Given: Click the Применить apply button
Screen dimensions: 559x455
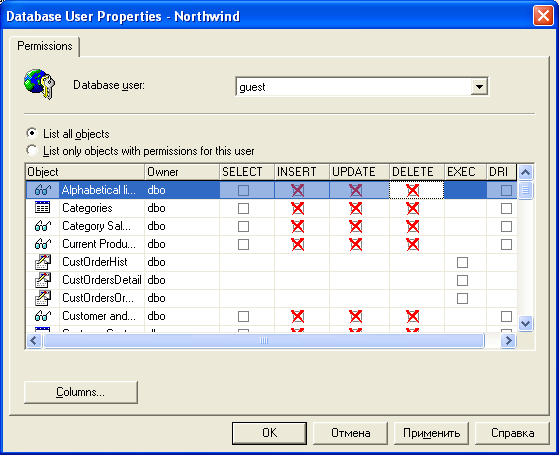Looking at the screenshot, I should (x=431, y=433).
